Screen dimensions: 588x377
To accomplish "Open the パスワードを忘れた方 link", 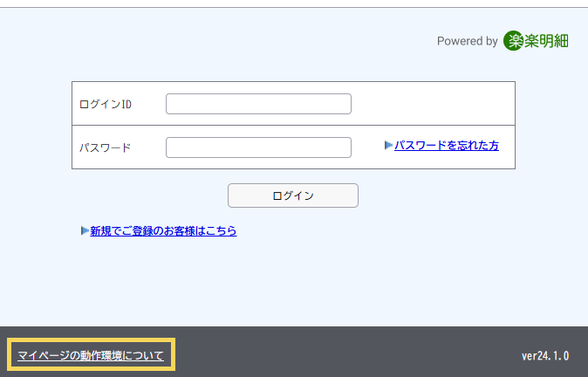I will pyautogui.click(x=446, y=146).
